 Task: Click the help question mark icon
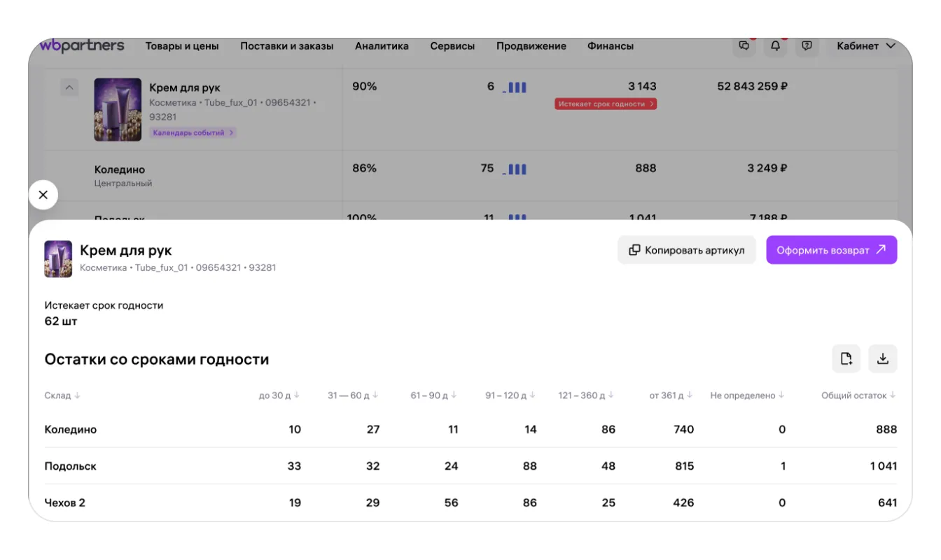(807, 46)
